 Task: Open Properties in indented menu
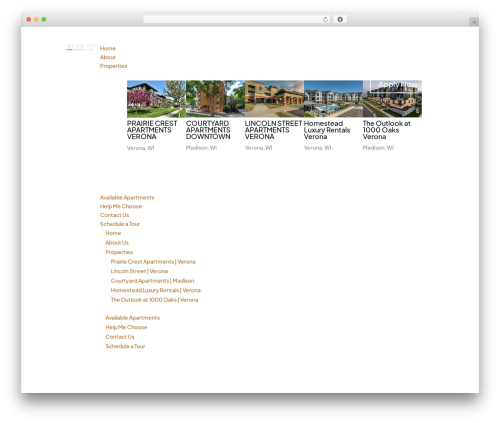[x=119, y=252]
